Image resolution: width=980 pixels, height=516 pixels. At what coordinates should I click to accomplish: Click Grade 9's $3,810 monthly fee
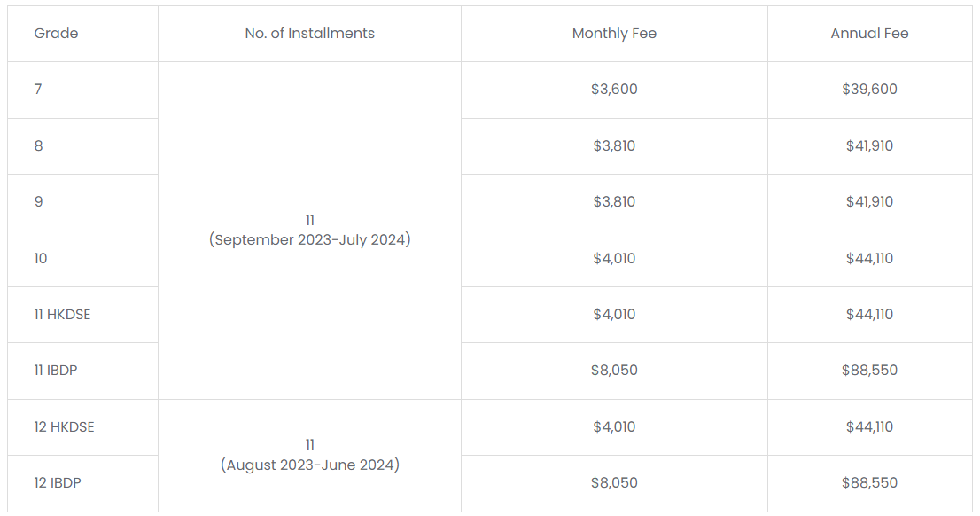click(x=614, y=202)
